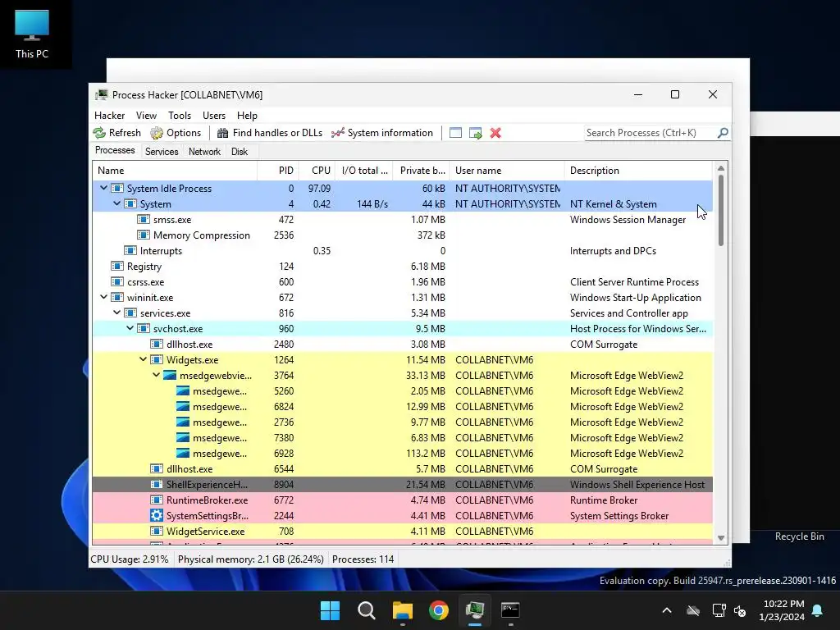Click the msedgewebview icon for PID 5260
The height and width of the screenshot is (630, 840).
[x=183, y=391]
